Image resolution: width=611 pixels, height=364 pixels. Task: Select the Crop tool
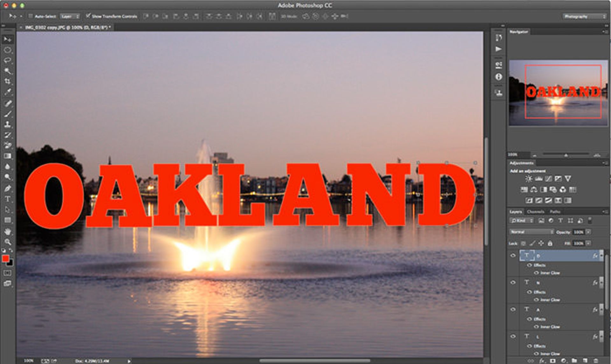point(8,81)
